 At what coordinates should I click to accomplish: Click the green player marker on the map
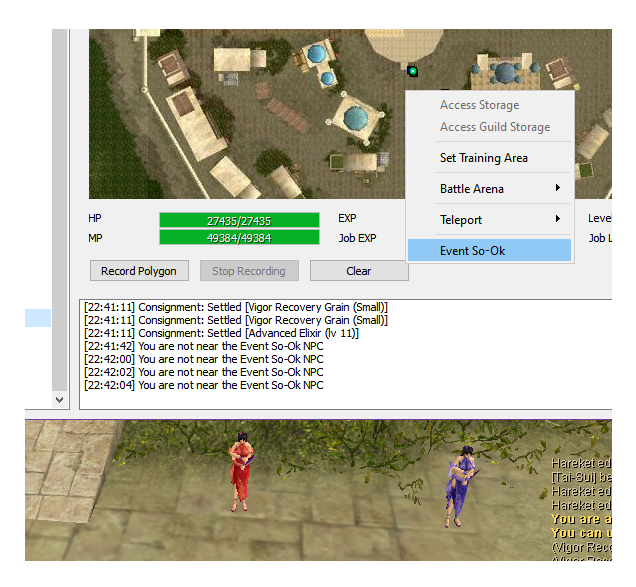click(x=412, y=71)
